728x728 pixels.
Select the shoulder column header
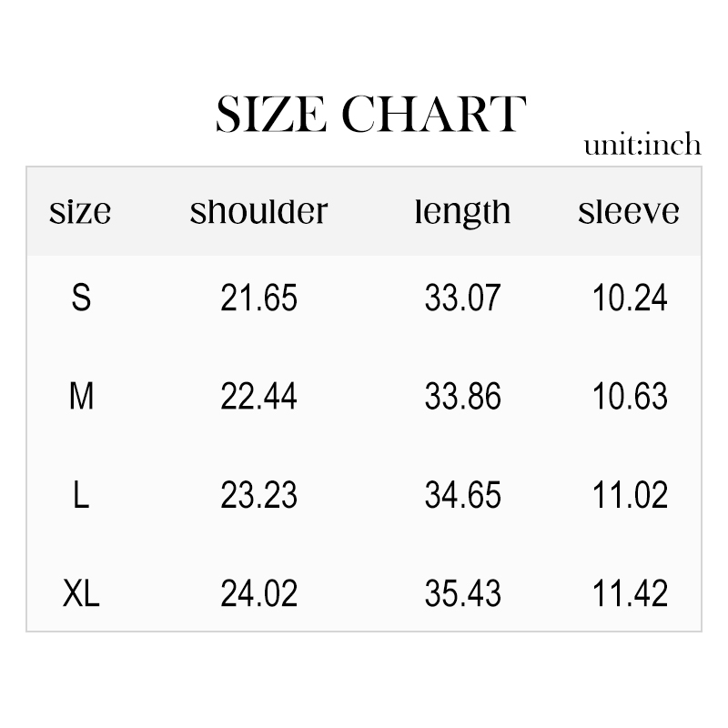pyautogui.click(x=258, y=212)
